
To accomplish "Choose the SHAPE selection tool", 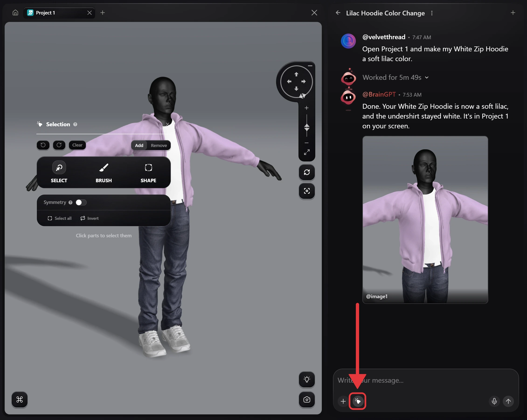I will coord(148,172).
